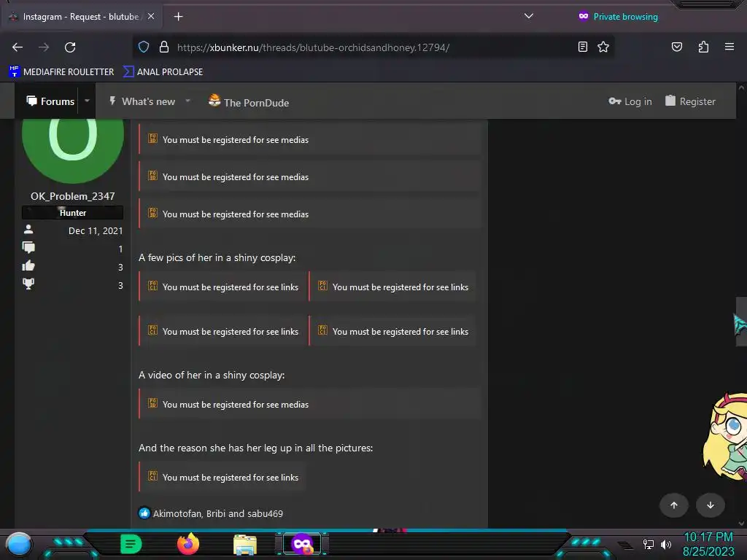
Task: Save the page to Pocket
Action: (676, 47)
